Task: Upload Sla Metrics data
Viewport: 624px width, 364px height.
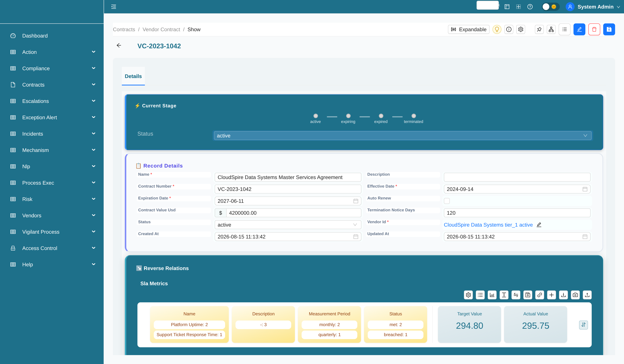Action: 587,295
